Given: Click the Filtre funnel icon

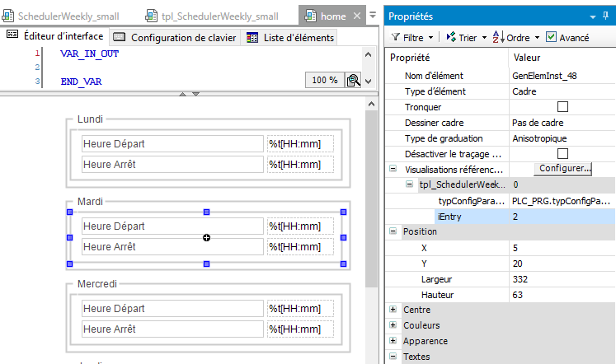Looking at the screenshot, I should 396,37.
